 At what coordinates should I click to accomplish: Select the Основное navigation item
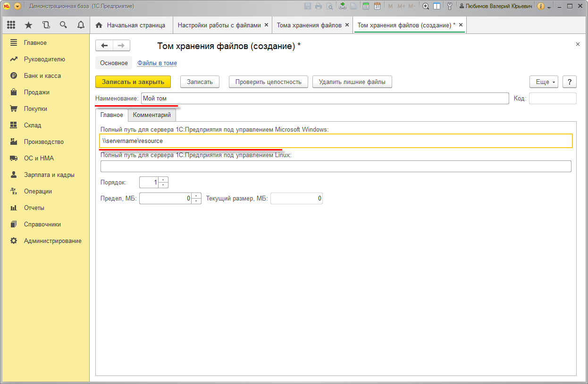114,63
